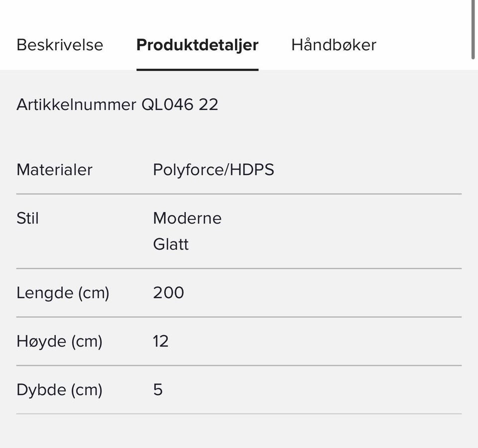Click the underline beneath the Produktdetaljer tab
The height and width of the screenshot is (448, 478).
coord(197,70)
